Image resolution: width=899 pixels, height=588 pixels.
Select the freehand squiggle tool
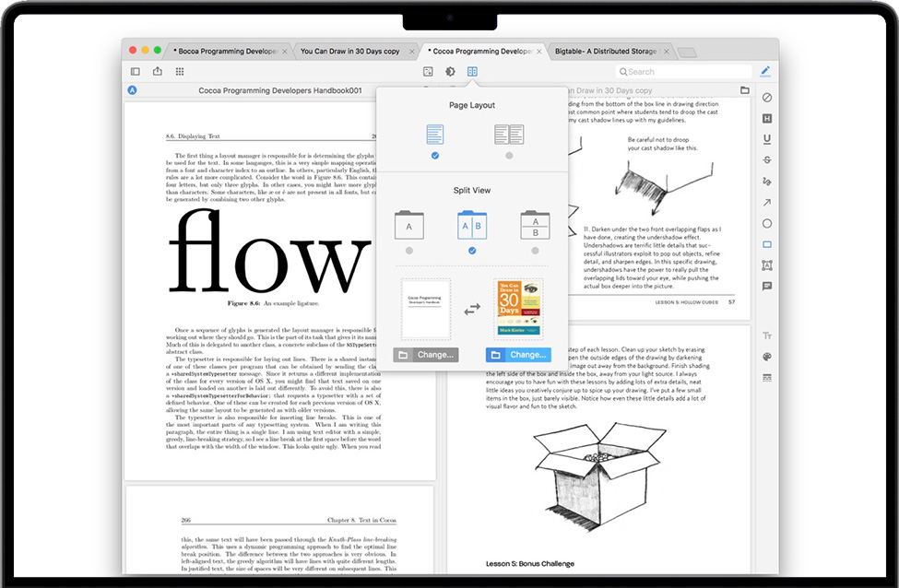tap(767, 181)
